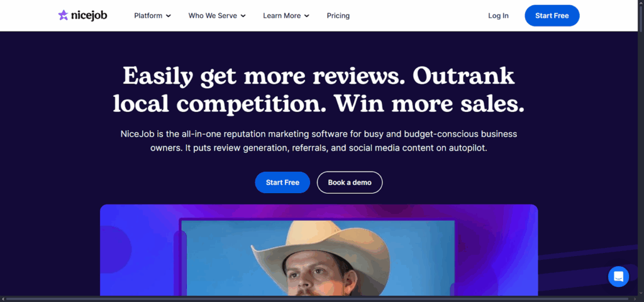Go to the Pricing page
This screenshot has height=302, width=644.
[x=338, y=16]
